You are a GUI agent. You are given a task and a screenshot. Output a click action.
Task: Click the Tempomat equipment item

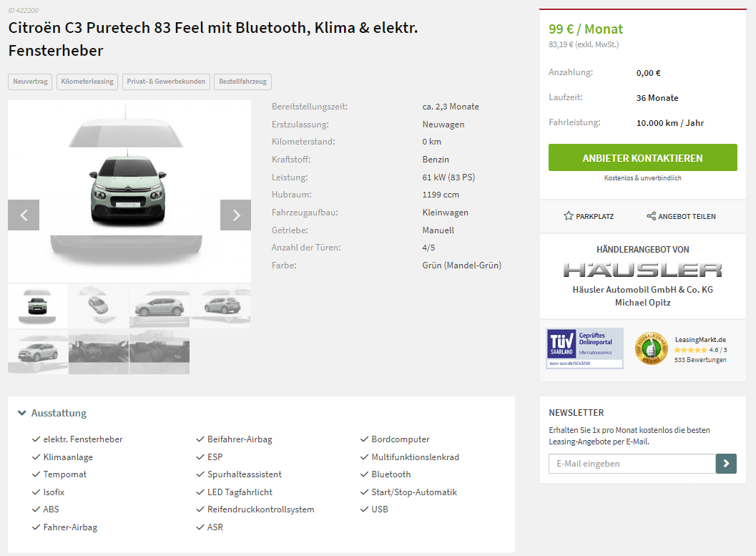tap(59, 474)
